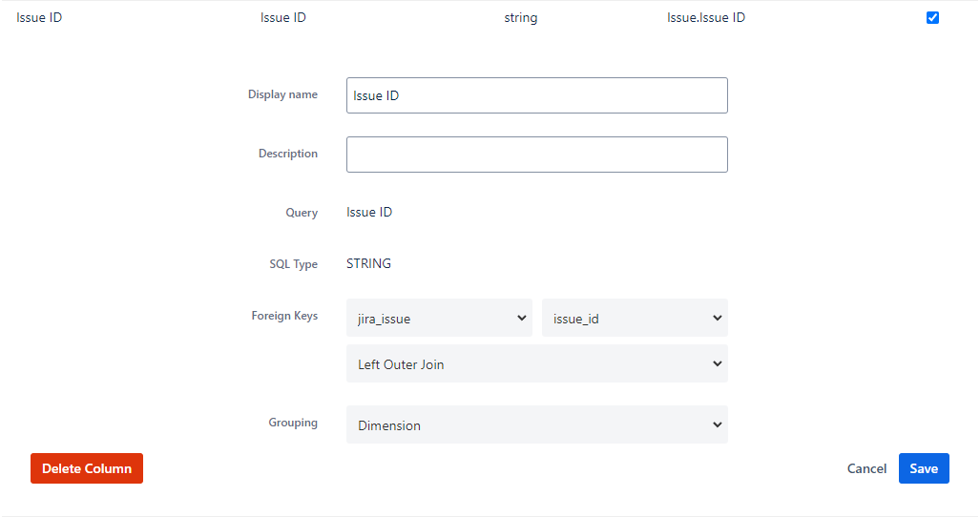
Task: Click the Grouping label
Action: point(292,423)
